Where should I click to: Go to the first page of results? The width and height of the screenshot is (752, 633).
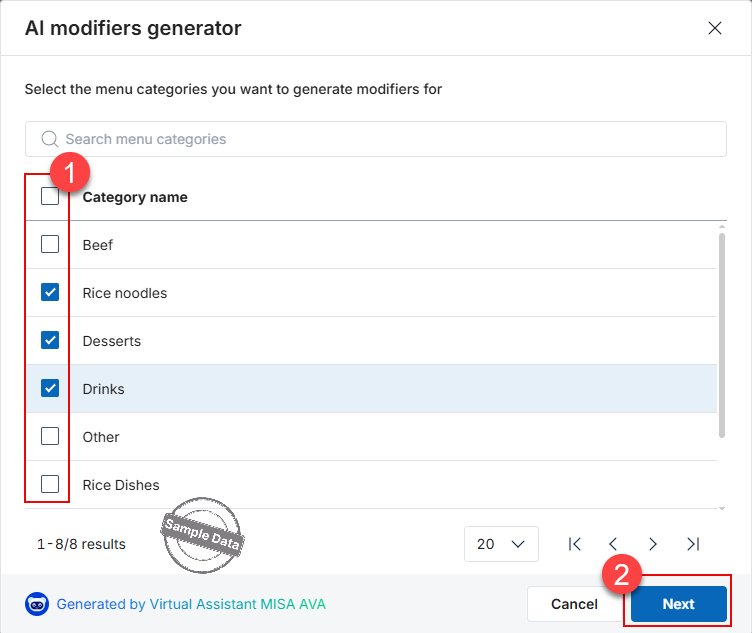pos(574,544)
